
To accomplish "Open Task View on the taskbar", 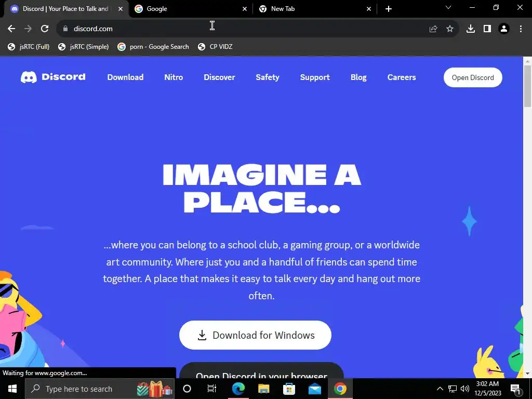I will tap(212, 389).
